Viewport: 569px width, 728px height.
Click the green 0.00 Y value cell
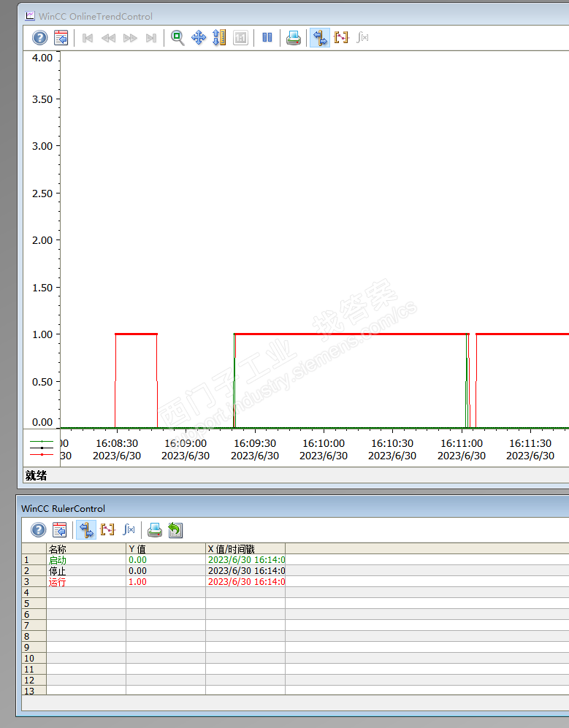coord(166,559)
